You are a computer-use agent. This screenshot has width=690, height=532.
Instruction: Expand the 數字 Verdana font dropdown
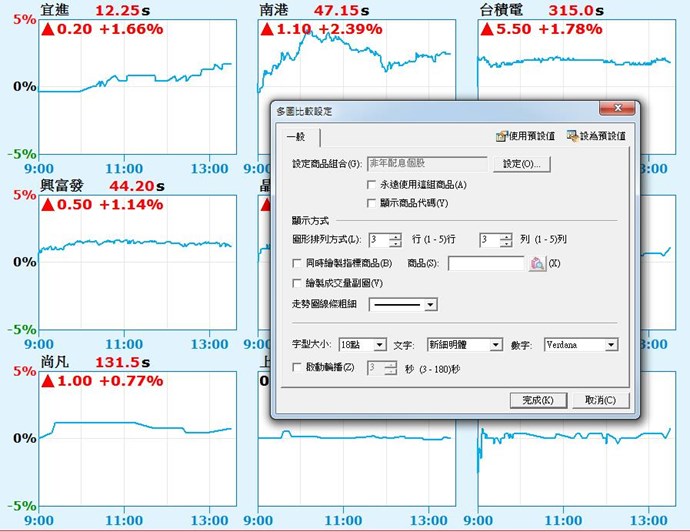tap(611, 345)
